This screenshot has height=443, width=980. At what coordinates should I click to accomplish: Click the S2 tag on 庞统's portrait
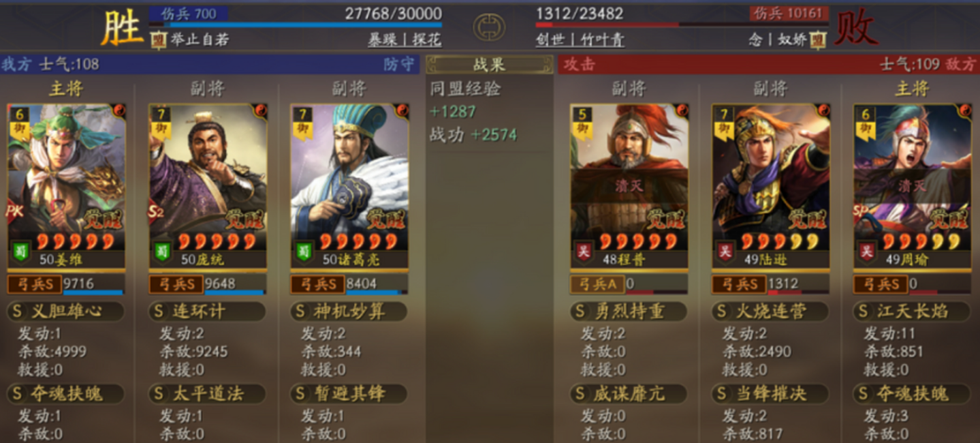click(156, 213)
